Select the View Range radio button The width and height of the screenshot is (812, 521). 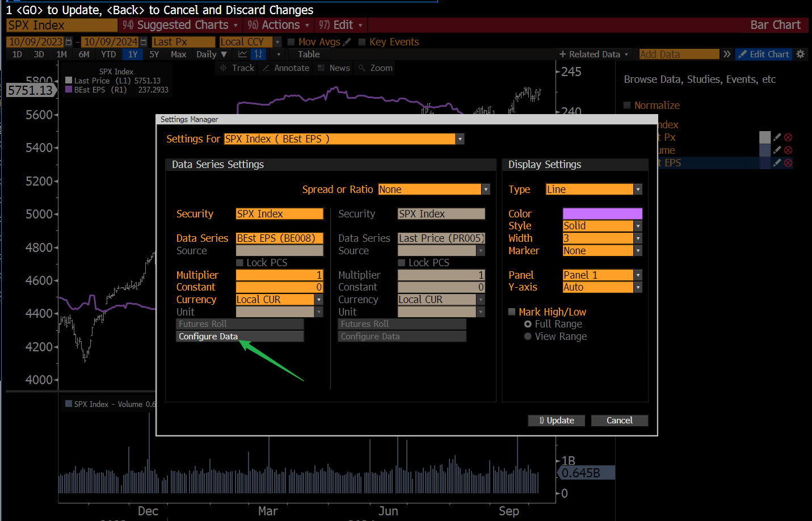click(x=528, y=336)
